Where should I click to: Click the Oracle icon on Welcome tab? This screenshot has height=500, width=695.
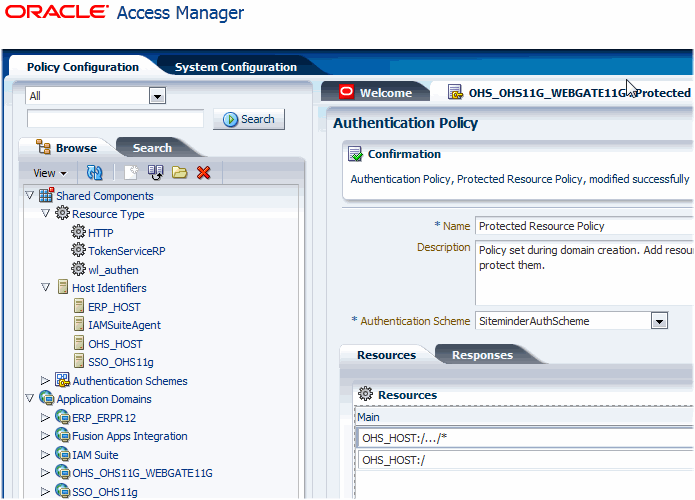pos(346,92)
